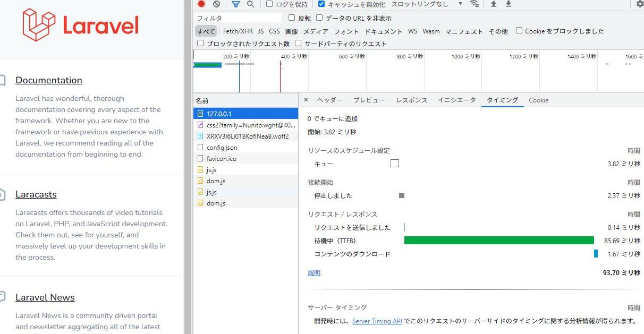Switch to イニシエータ tab

tap(456, 100)
